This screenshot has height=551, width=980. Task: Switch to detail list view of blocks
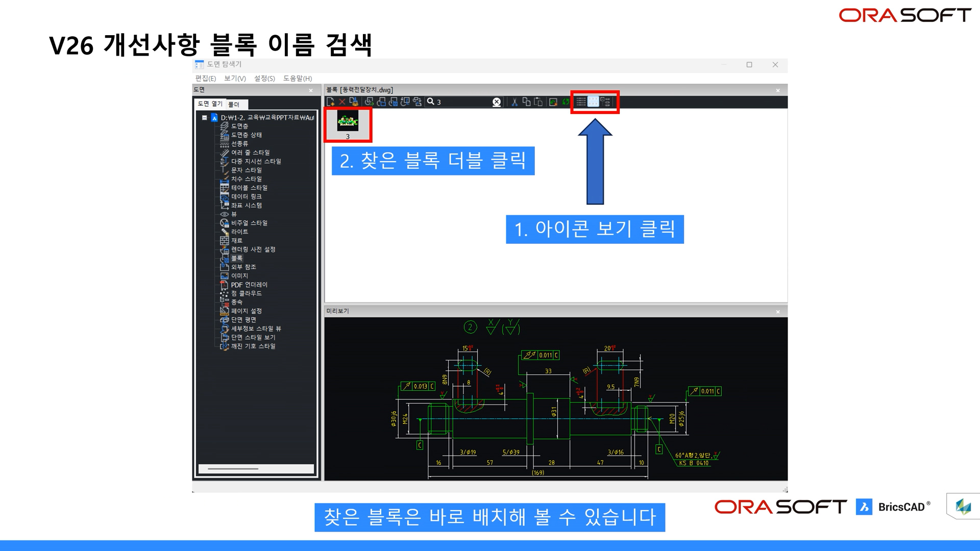(x=580, y=102)
